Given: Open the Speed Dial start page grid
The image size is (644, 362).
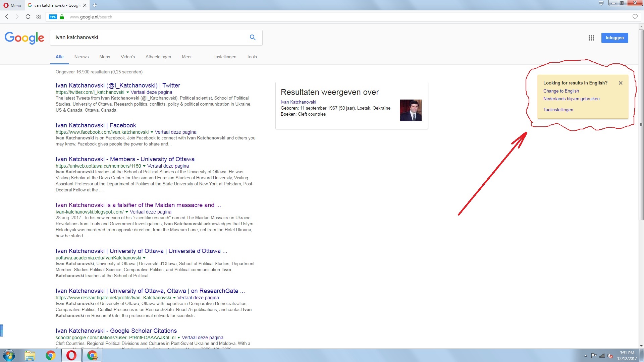Looking at the screenshot, I should pyautogui.click(x=39, y=17).
